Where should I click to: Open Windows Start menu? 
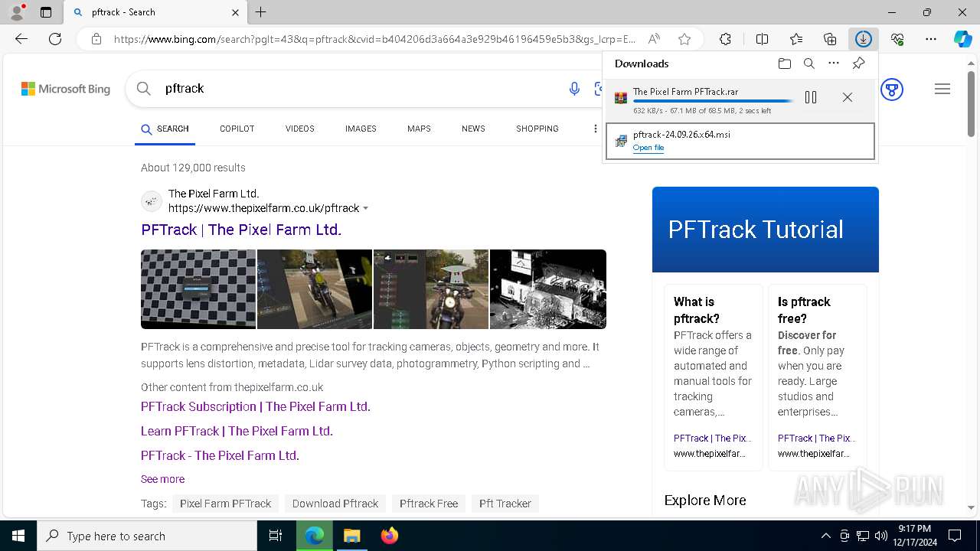18,536
